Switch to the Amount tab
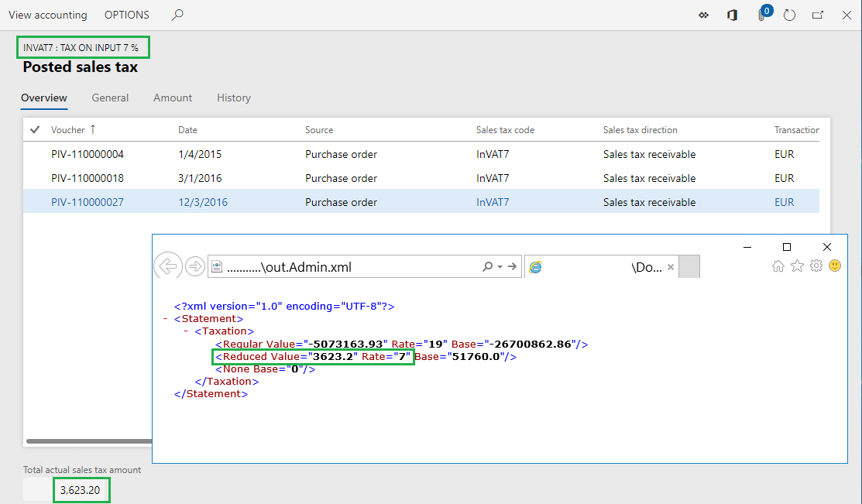The image size is (862, 504). click(x=173, y=98)
